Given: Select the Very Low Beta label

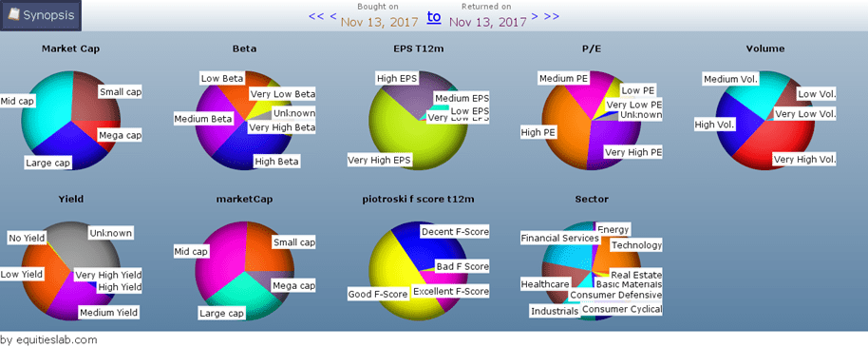Looking at the screenshot, I should pyautogui.click(x=282, y=94).
